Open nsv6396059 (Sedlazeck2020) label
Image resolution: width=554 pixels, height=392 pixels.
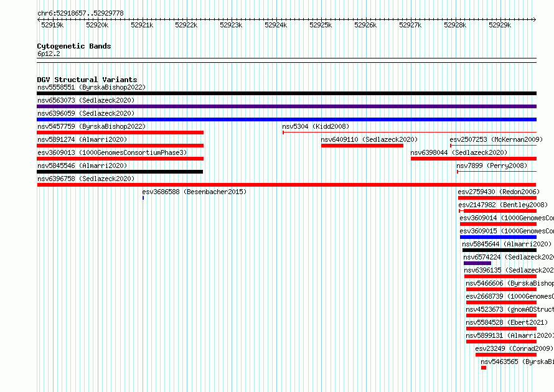(86, 113)
